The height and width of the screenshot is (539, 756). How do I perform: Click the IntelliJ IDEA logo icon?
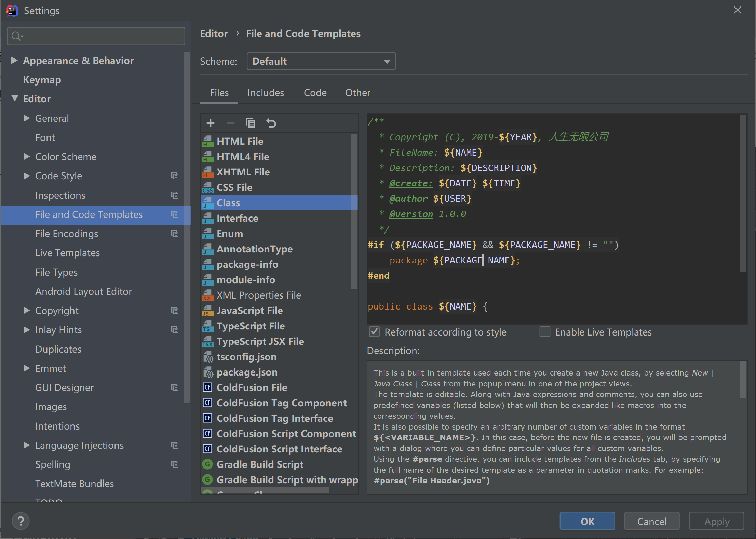coord(12,11)
